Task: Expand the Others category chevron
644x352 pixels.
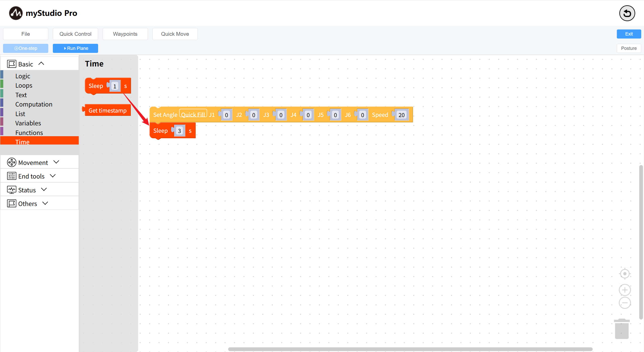Action: click(x=45, y=203)
